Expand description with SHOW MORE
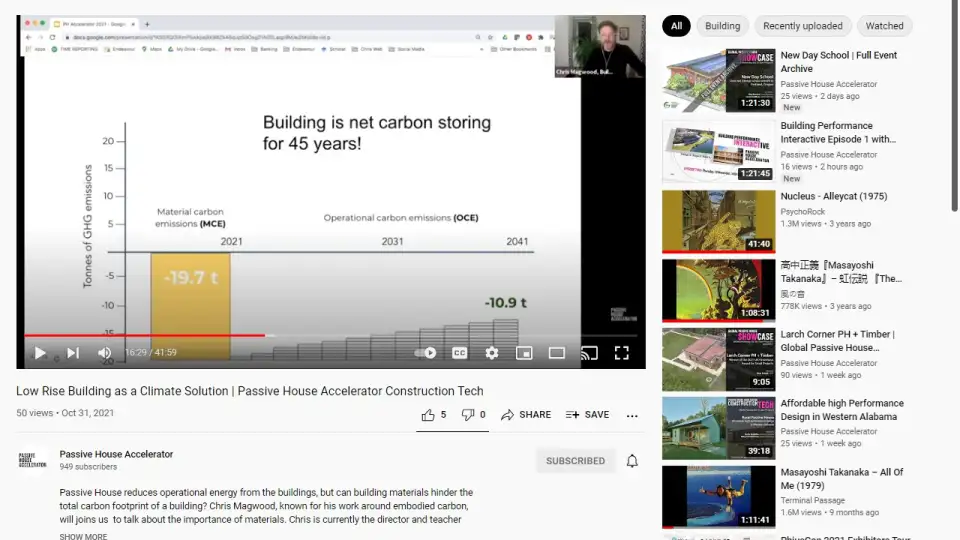 [83, 536]
